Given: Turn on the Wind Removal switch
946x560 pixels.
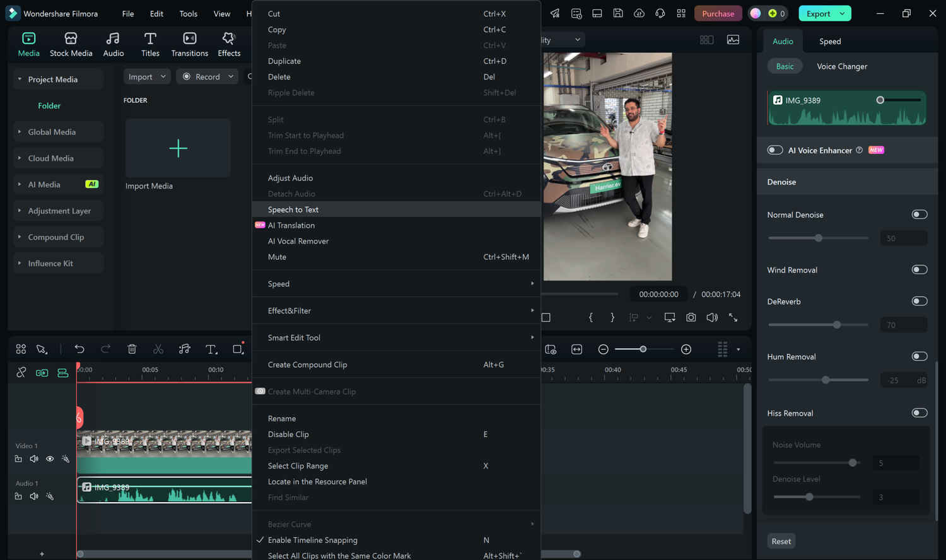Looking at the screenshot, I should [x=920, y=269].
